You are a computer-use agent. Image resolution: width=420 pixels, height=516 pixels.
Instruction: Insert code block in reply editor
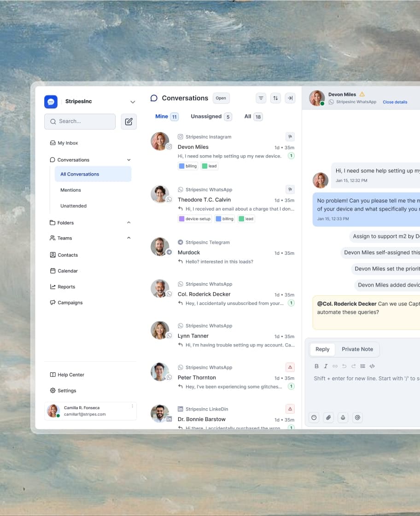coord(372,366)
